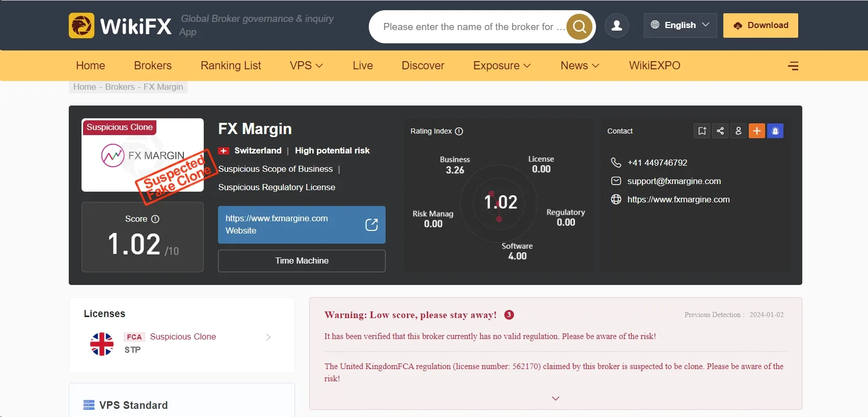Click the WikiFX logo icon

pos(82,25)
